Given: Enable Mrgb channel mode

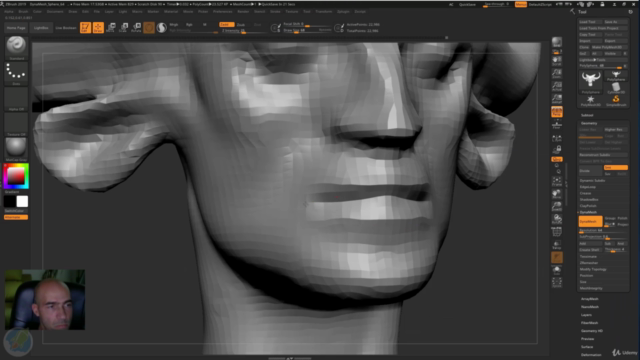Looking at the screenshot, I should click(x=174, y=24).
